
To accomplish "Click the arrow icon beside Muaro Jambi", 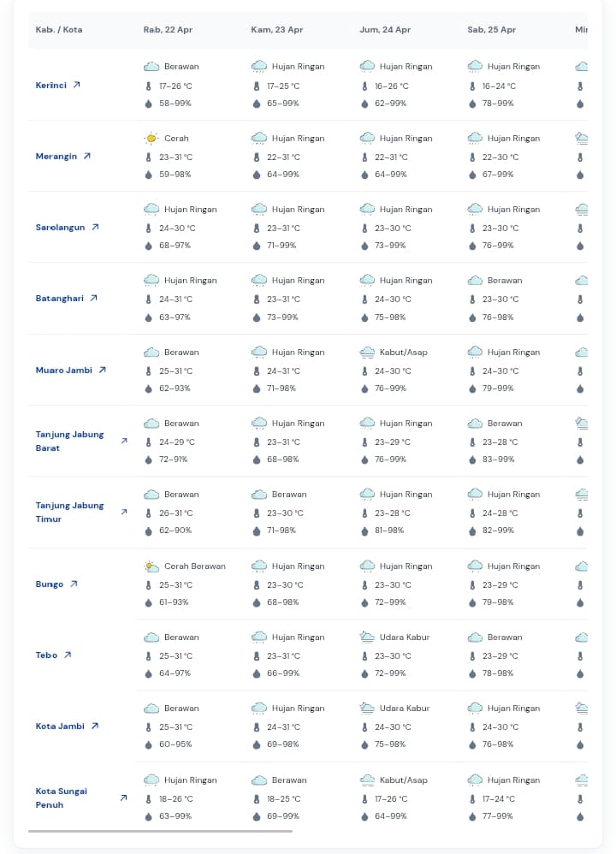I will pyautogui.click(x=102, y=370).
